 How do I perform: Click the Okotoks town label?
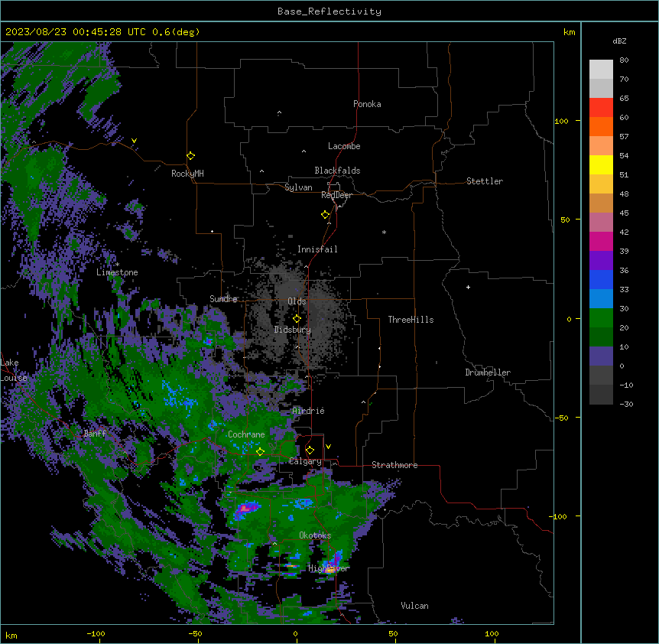pyautogui.click(x=315, y=535)
